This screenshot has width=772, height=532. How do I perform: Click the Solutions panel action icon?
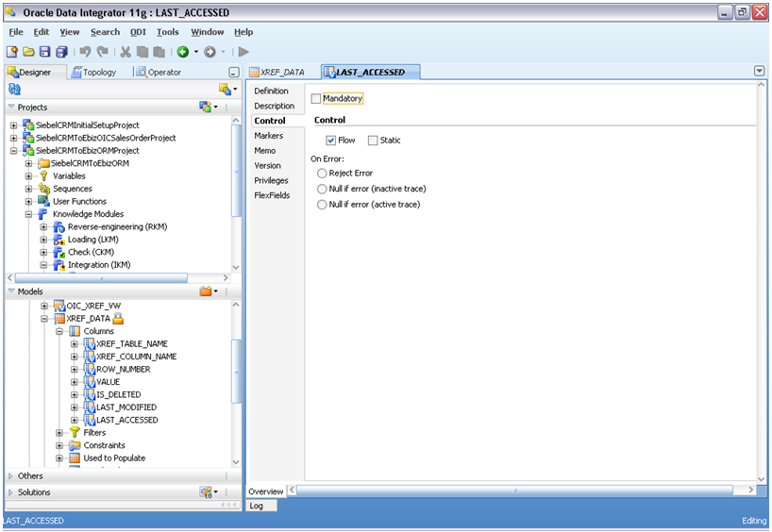tap(206, 491)
